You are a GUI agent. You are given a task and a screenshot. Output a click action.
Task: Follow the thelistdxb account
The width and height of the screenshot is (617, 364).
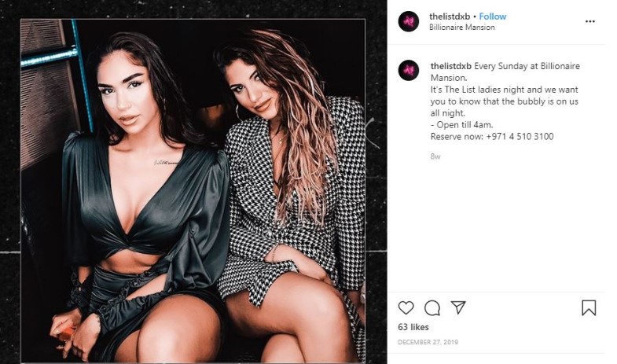[x=493, y=17]
